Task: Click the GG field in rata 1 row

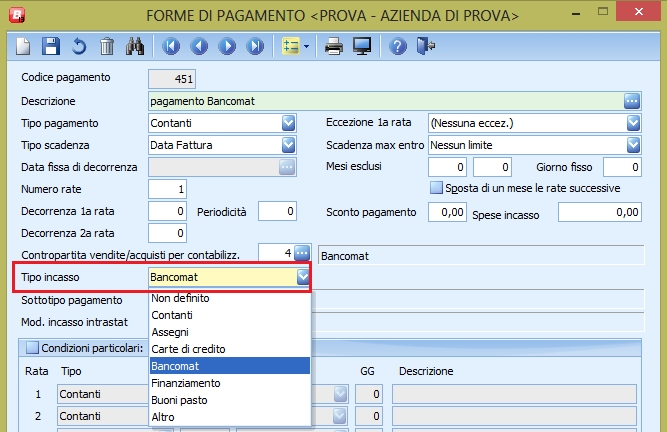Action: 368,394
